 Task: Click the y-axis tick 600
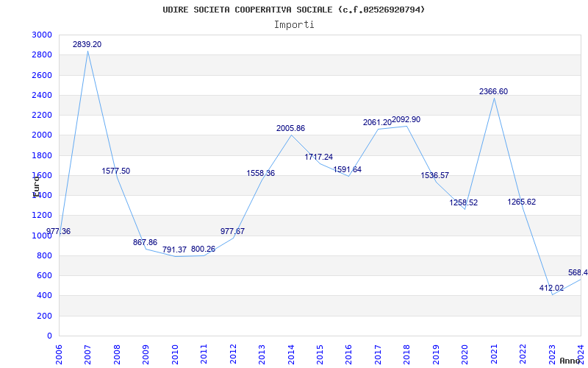click(x=45, y=275)
